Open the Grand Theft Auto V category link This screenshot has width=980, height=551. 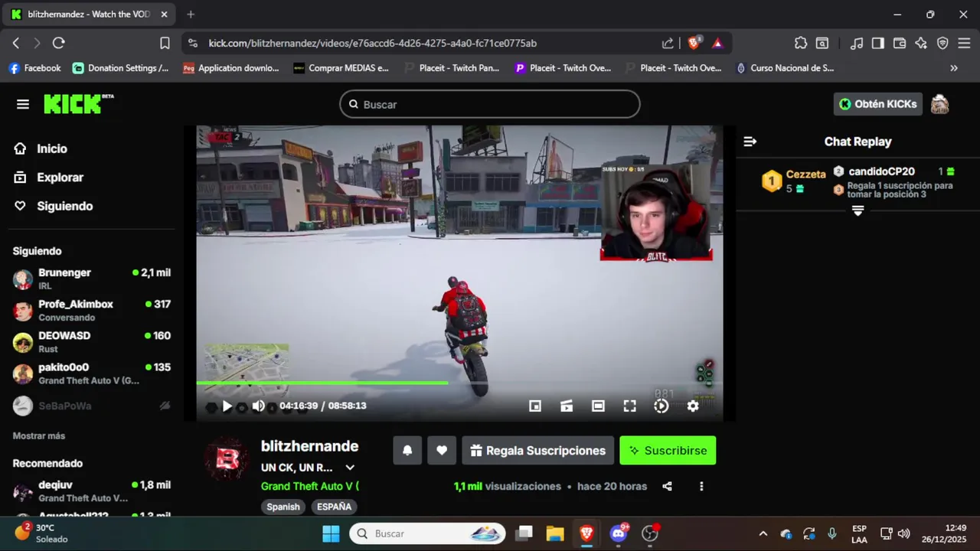[309, 486]
